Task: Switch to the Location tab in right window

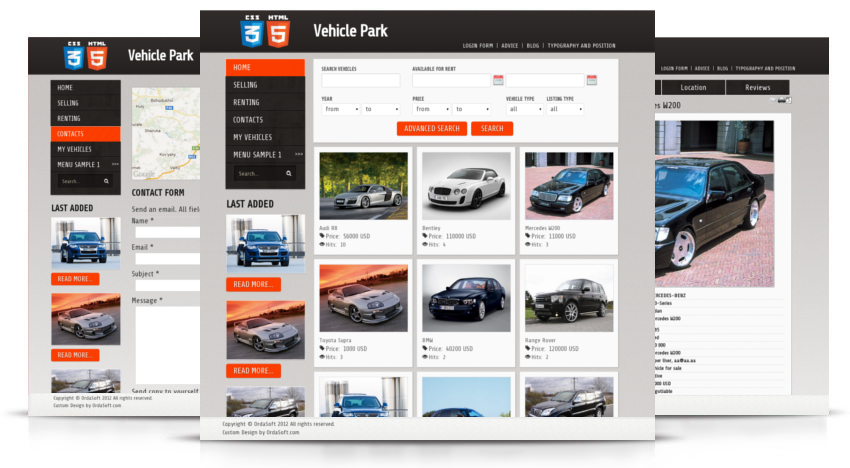Action: 693,87
